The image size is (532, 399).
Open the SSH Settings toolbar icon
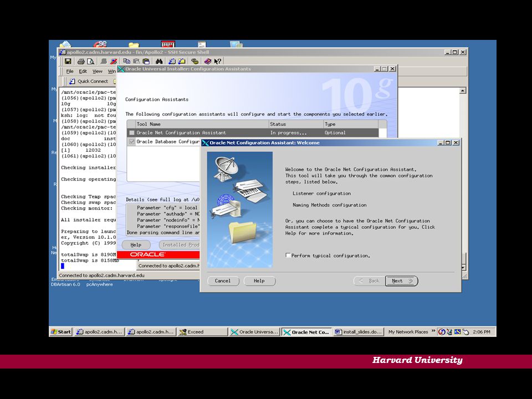click(x=195, y=62)
